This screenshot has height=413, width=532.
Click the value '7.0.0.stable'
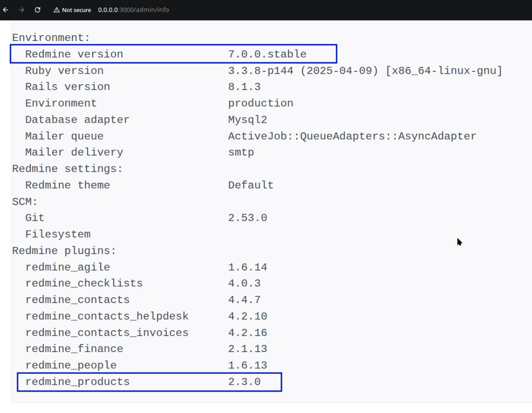[x=267, y=54]
